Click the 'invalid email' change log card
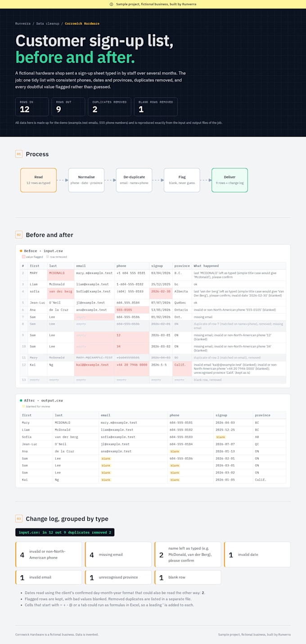 [x=49, y=577]
